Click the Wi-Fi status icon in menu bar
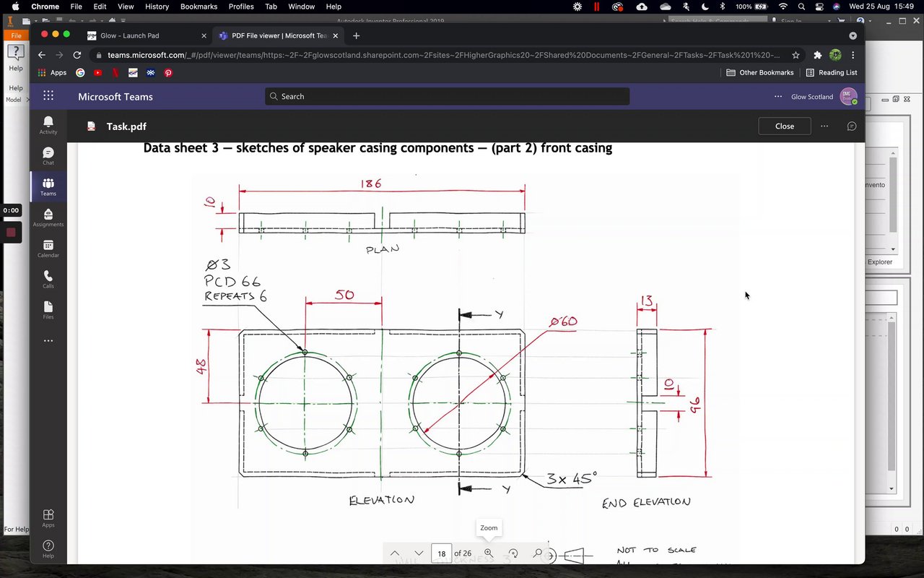The height and width of the screenshot is (578, 924). pyautogui.click(x=783, y=7)
